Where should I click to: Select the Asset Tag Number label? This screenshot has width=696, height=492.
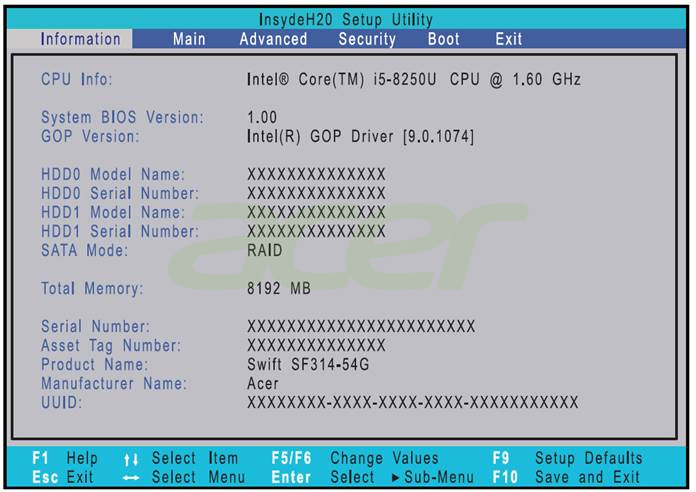point(111,345)
